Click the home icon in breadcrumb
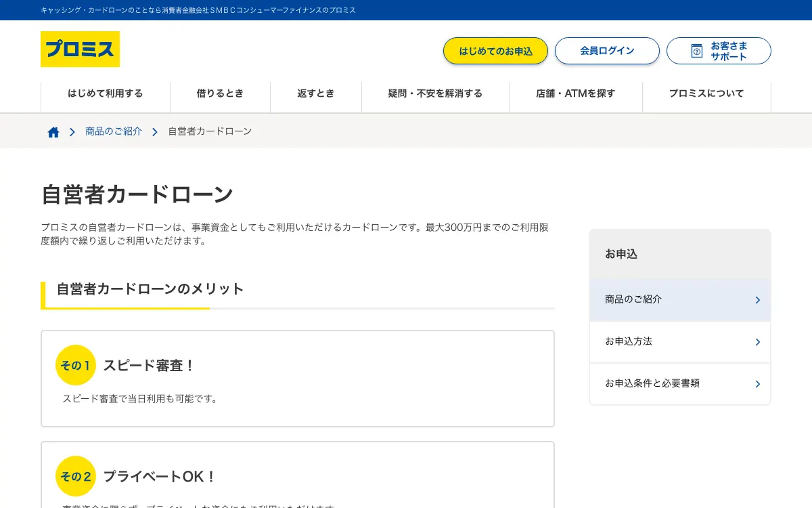 coord(53,132)
